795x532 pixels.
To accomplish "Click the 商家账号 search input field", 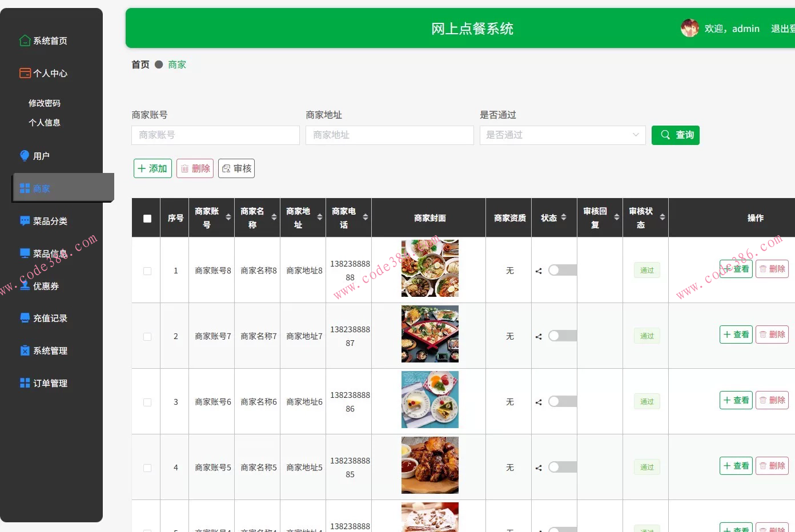I will coord(215,135).
